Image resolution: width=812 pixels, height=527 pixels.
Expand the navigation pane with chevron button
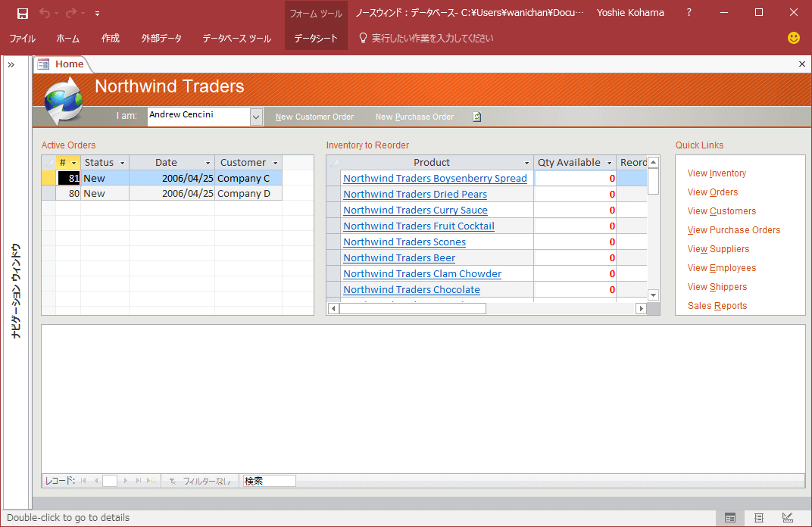[11, 64]
